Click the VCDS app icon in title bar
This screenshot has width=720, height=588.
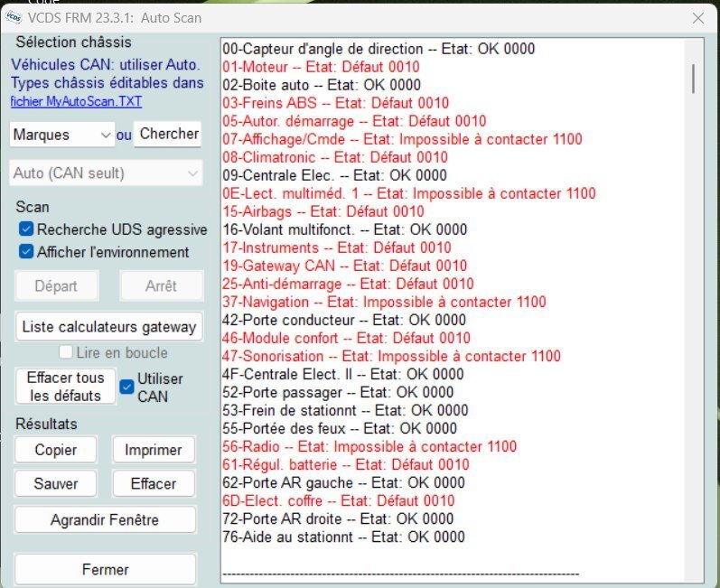coord(15,17)
